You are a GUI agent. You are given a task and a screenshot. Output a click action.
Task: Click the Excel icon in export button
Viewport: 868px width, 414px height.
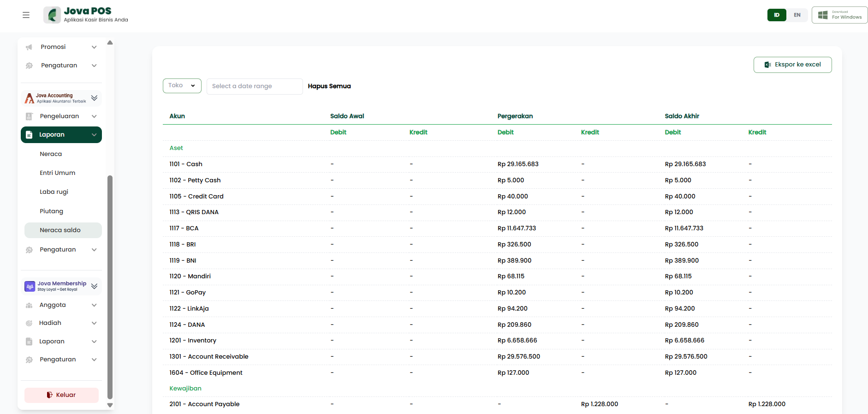click(767, 65)
